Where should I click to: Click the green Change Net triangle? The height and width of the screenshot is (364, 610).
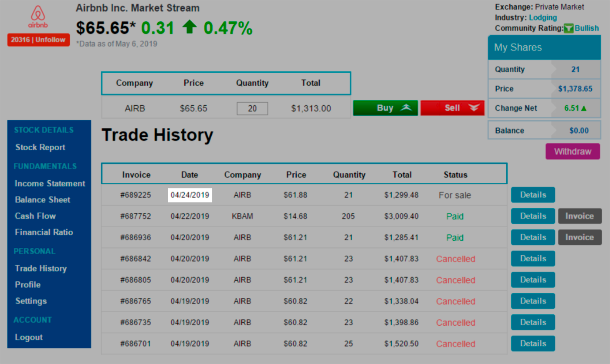(583, 108)
